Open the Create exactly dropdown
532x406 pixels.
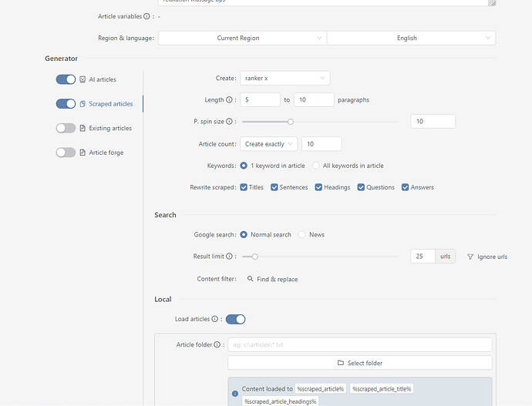pos(269,144)
